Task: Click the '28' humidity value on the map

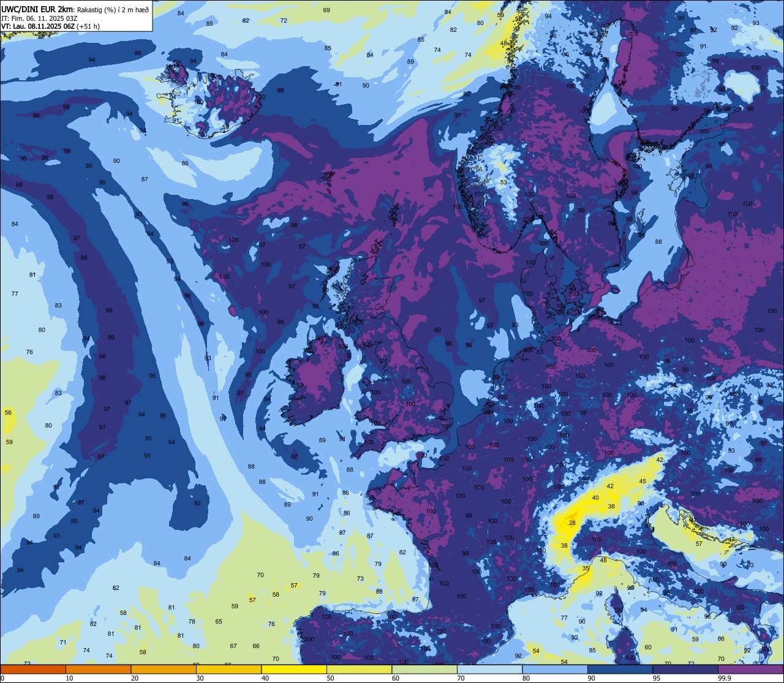Action: pos(572,523)
